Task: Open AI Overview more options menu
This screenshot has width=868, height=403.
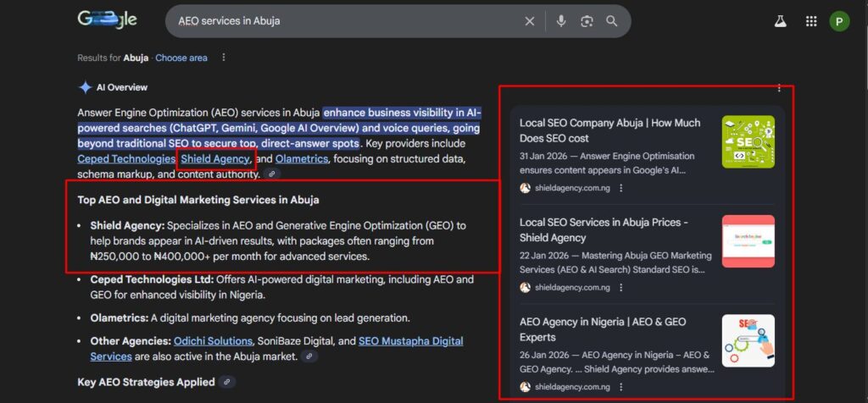Action: pyautogui.click(x=780, y=88)
